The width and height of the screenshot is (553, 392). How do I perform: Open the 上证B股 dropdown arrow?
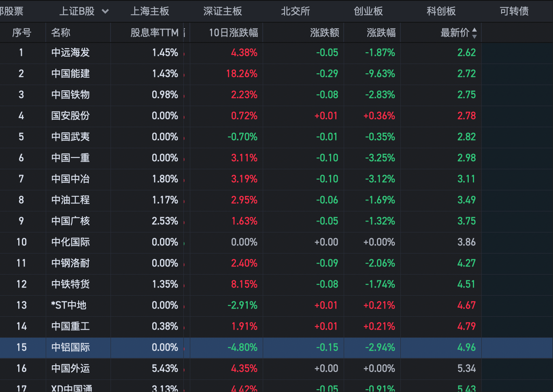(x=105, y=11)
